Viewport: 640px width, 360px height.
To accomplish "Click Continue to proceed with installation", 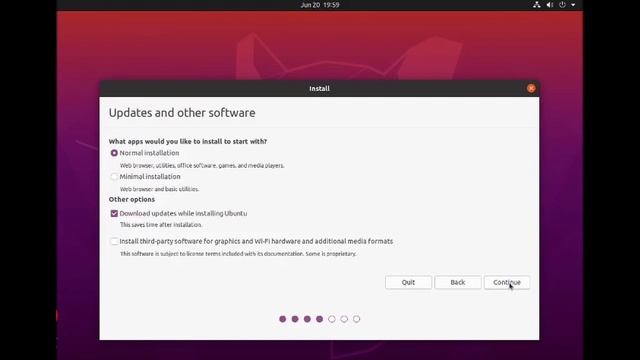I will 507,282.
